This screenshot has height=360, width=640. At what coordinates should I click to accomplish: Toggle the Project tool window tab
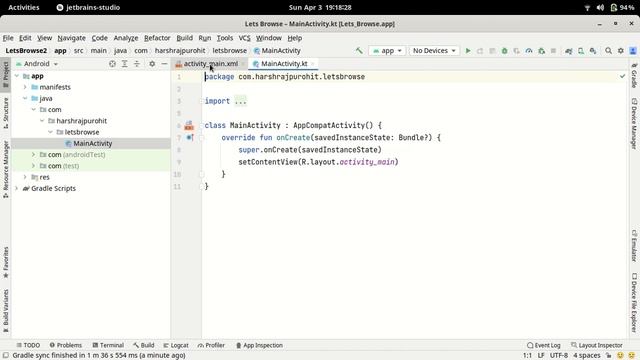click(6, 74)
